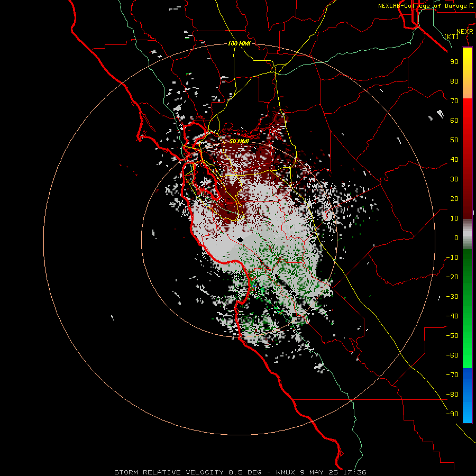This screenshot has height=476, width=476.
Task: Click the -40 scale value
Action: click(452, 316)
